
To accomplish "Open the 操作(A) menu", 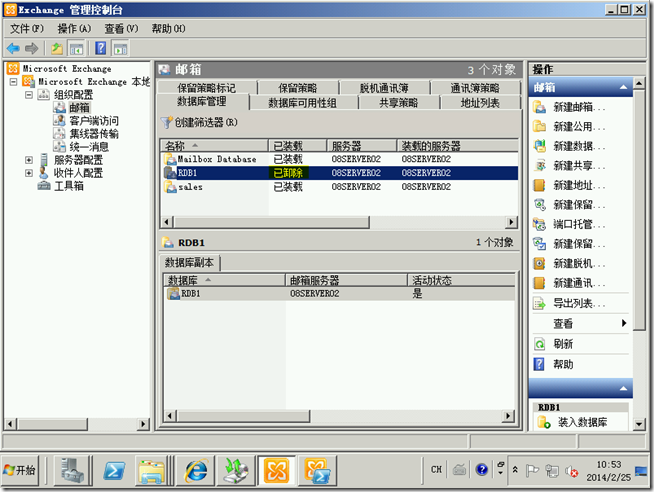I will pyautogui.click(x=74, y=29).
